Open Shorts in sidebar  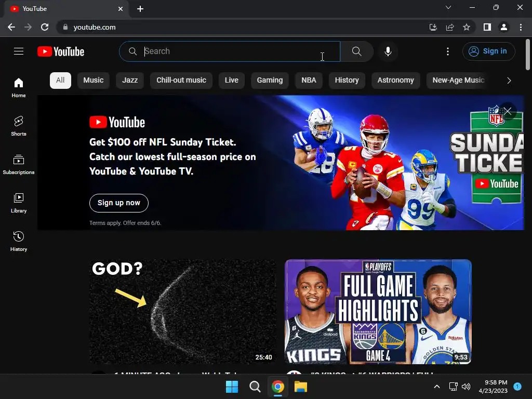[x=19, y=126]
